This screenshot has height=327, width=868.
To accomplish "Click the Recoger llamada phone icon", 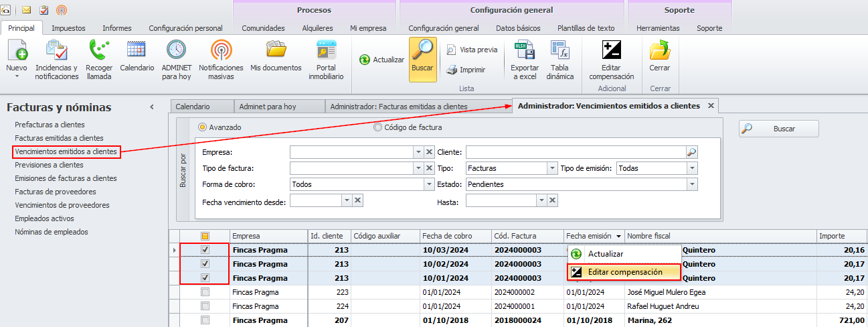I will tap(99, 59).
